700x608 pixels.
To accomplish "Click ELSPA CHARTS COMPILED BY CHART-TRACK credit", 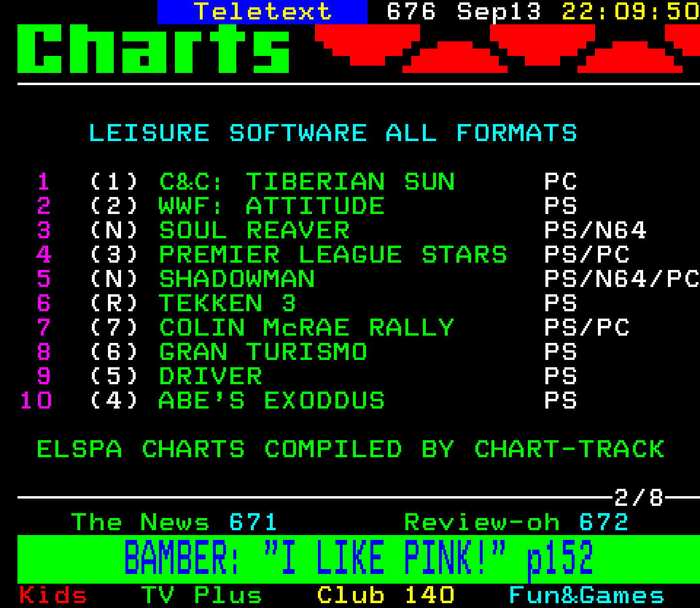I will [350, 449].
